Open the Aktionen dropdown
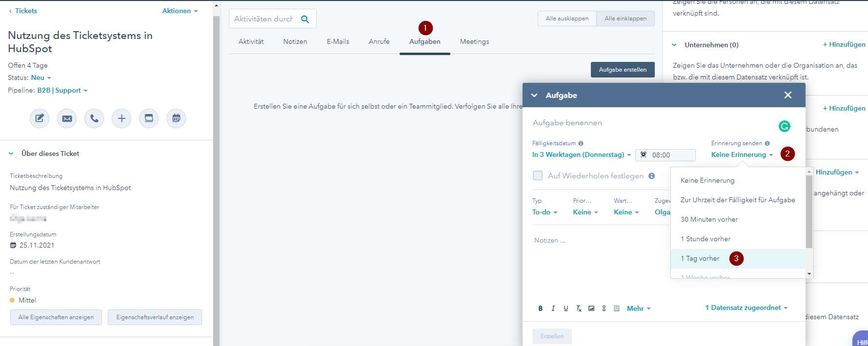Viewport: 868px width, 346px height. coord(180,11)
